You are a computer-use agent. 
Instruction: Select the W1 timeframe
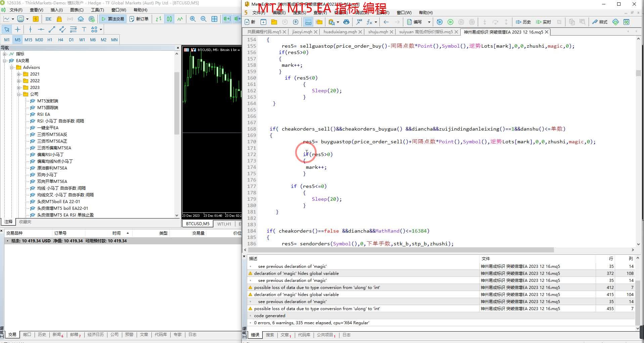pos(82,40)
